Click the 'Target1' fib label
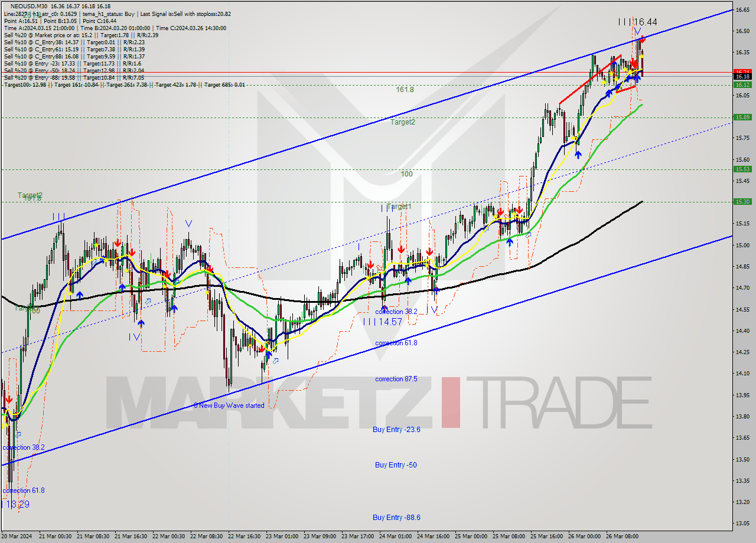Screen dimensions: 756x543 coord(400,207)
